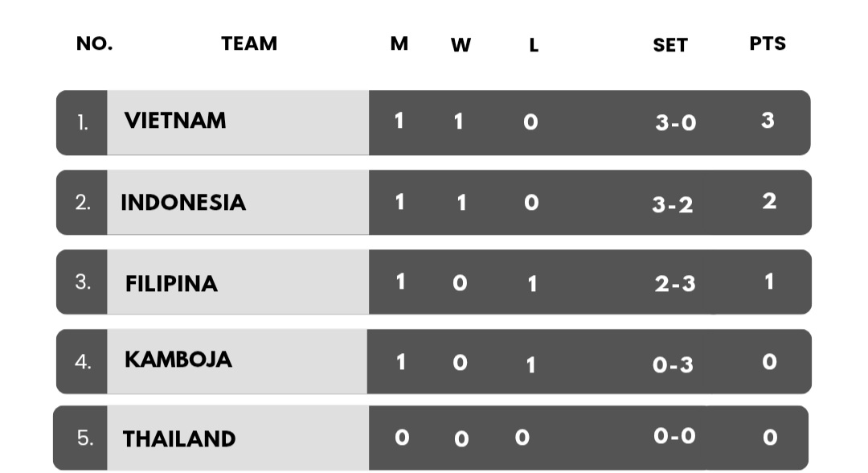Image resolution: width=868 pixels, height=473 pixels.
Task: Click the M column header
Action: [399, 43]
